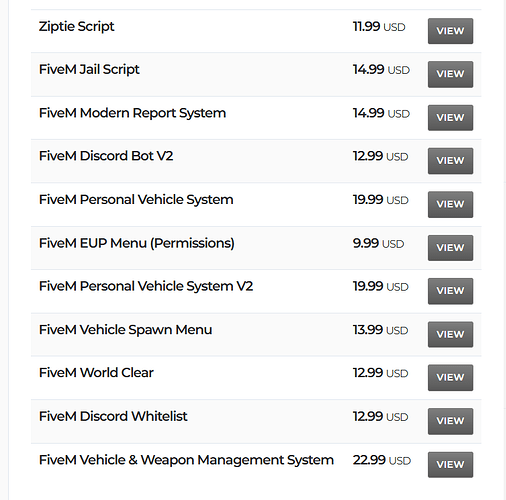Click VIEW button for Ziptie Script
The image size is (506, 500).
click(450, 31)
